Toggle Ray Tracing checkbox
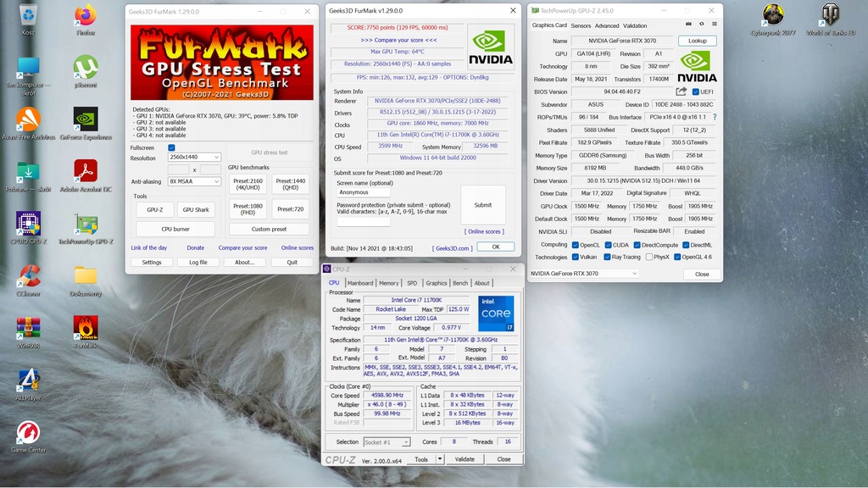868x488 pixels. (x=607, y=258)
